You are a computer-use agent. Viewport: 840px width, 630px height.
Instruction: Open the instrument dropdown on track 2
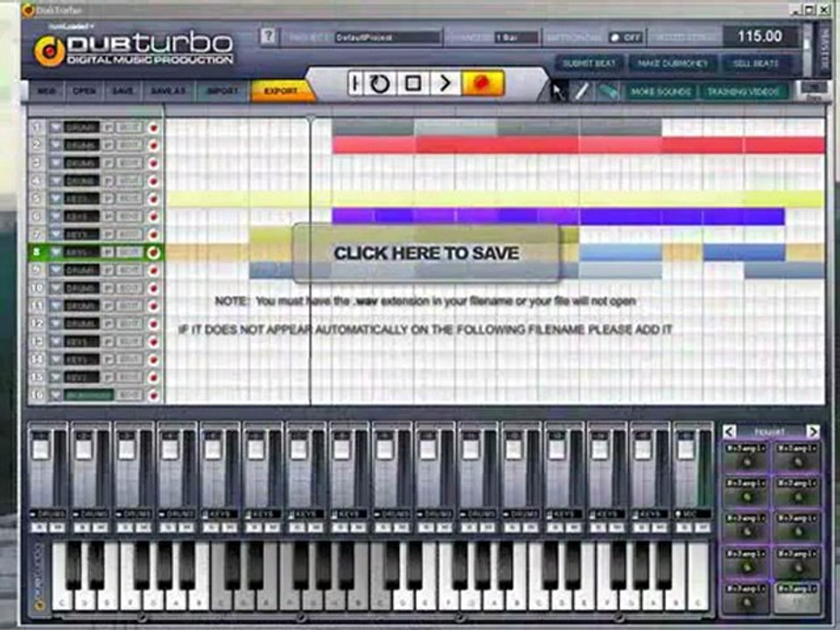[x=55, y=145]
